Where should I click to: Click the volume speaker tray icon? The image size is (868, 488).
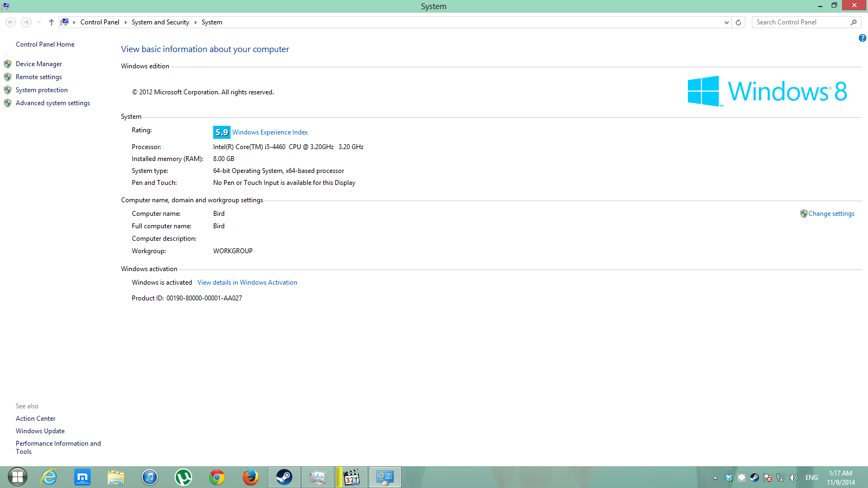click(794, 478)
